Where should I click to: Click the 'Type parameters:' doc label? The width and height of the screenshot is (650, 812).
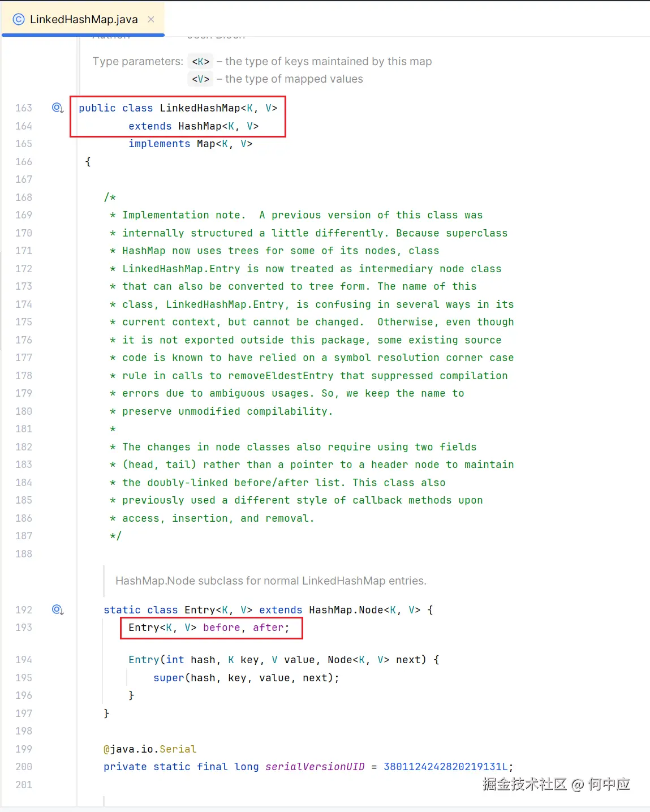[x=137, y=61]
